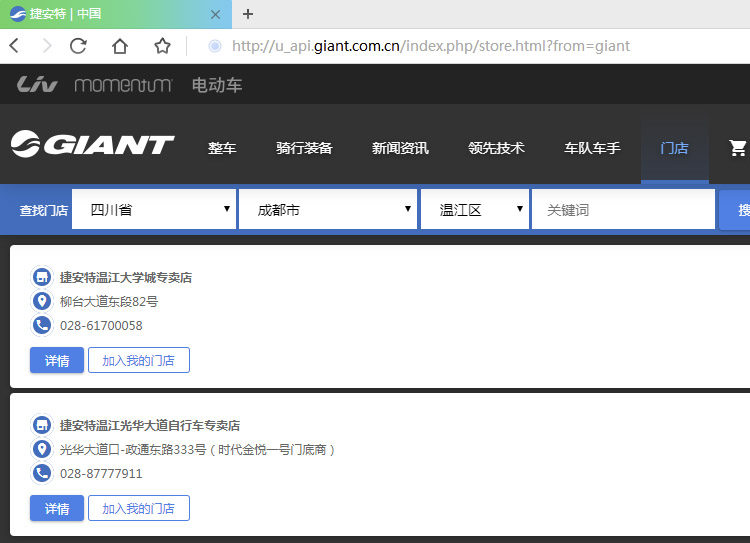Click the URL address bar text
This screenshot has width=750, height=543.
click(430, 46)
